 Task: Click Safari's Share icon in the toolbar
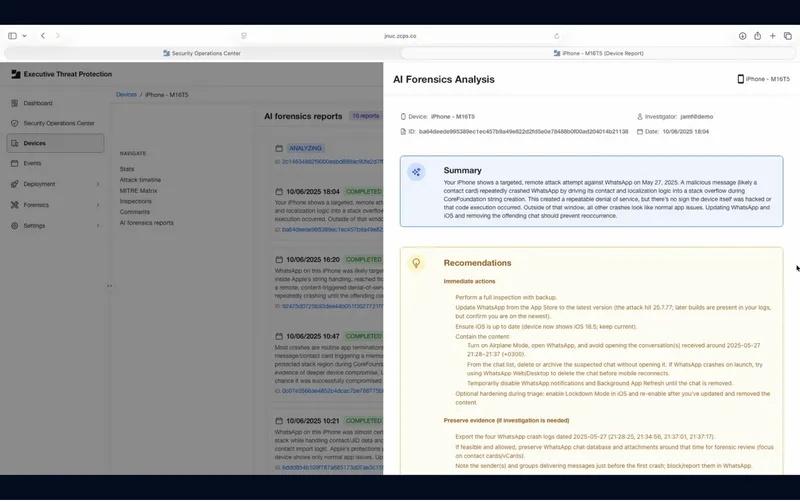[757, 35]
